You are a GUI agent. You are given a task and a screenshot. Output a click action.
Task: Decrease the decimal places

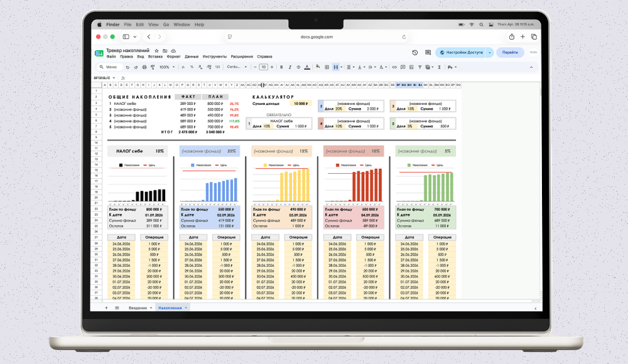click(200, 67)
